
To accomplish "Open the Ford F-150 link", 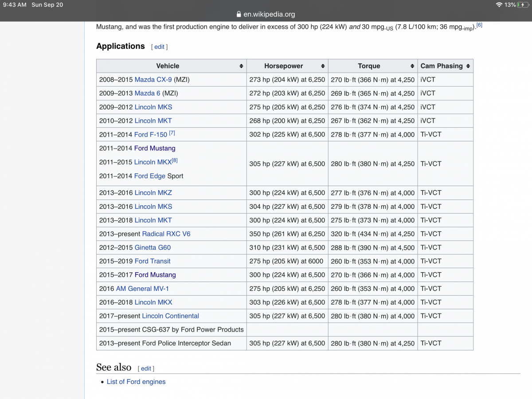I will 151,134.
